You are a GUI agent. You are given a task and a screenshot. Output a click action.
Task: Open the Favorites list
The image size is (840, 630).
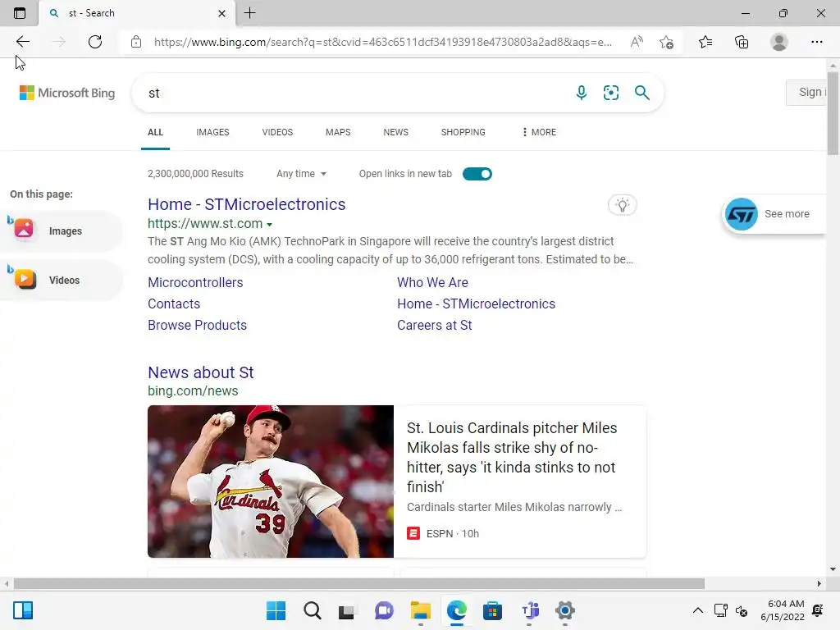[x=705, y=42]
